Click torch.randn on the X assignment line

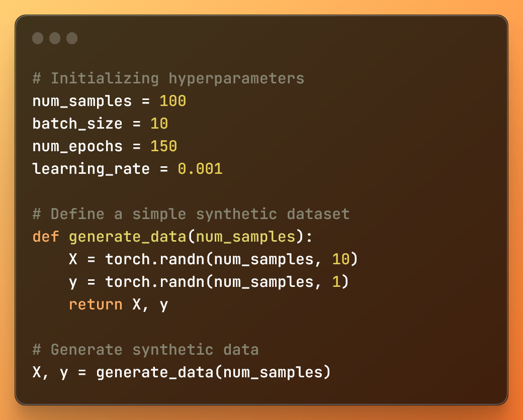[x=155, y=259]
